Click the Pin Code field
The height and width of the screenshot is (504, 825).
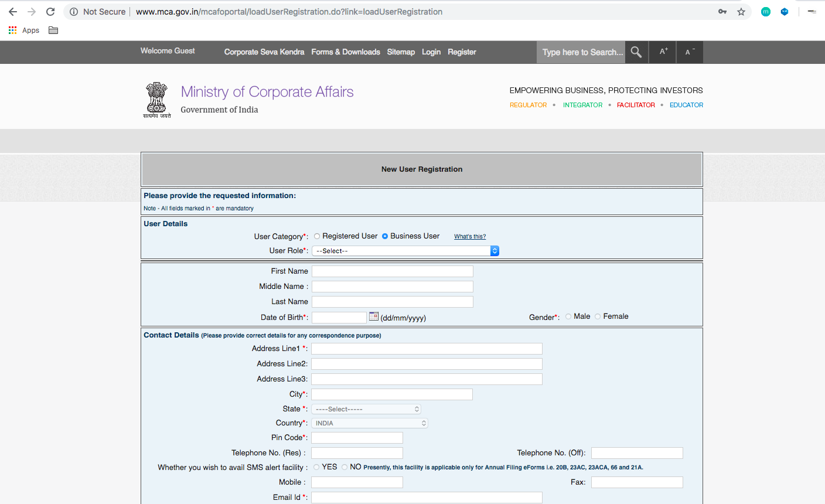click(357, 438)
